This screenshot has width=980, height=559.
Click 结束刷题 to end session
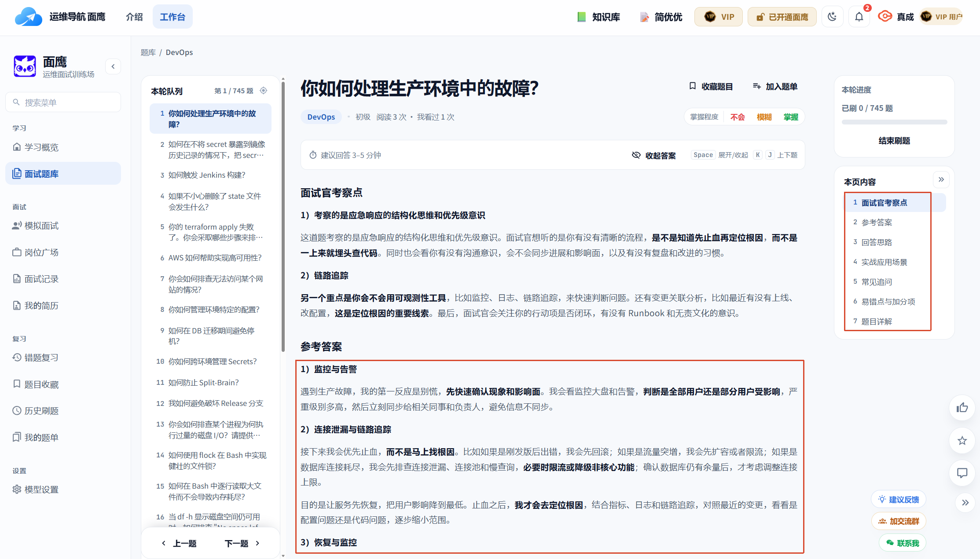click(894, 141)
